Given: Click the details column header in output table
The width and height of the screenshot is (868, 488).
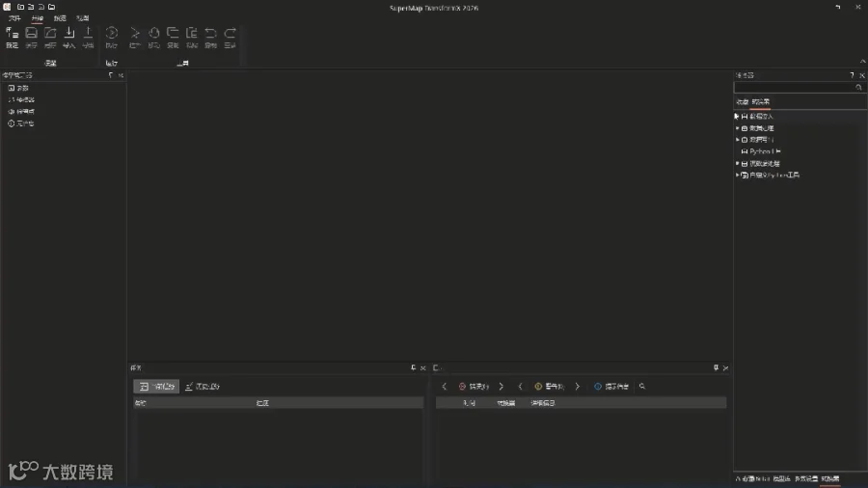Looking at the screenshot, I should (542, 403).
